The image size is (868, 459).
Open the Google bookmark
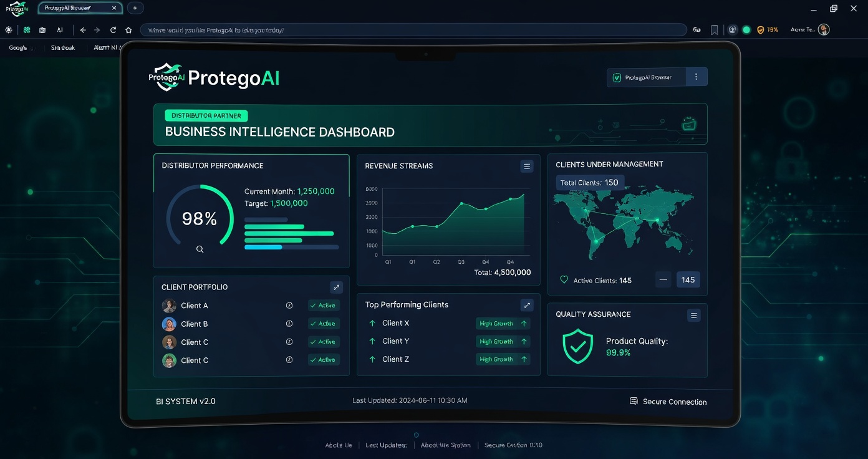(18, 48)
